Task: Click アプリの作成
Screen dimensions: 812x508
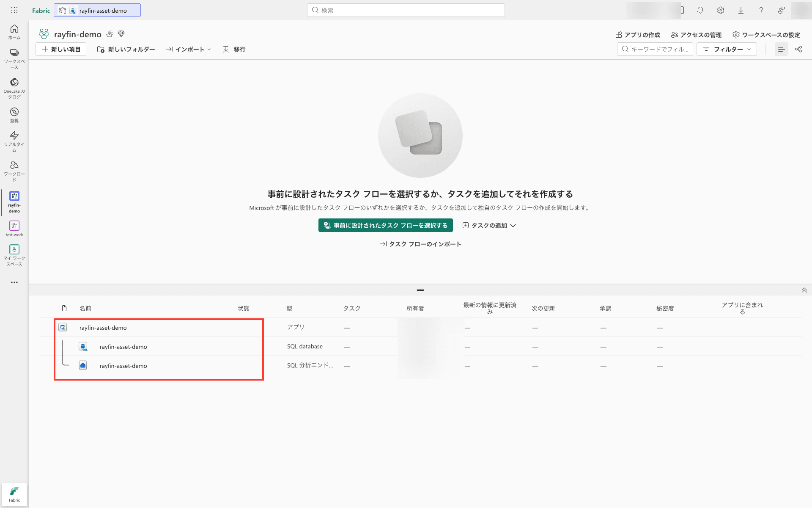Action: tap(638, 35)
